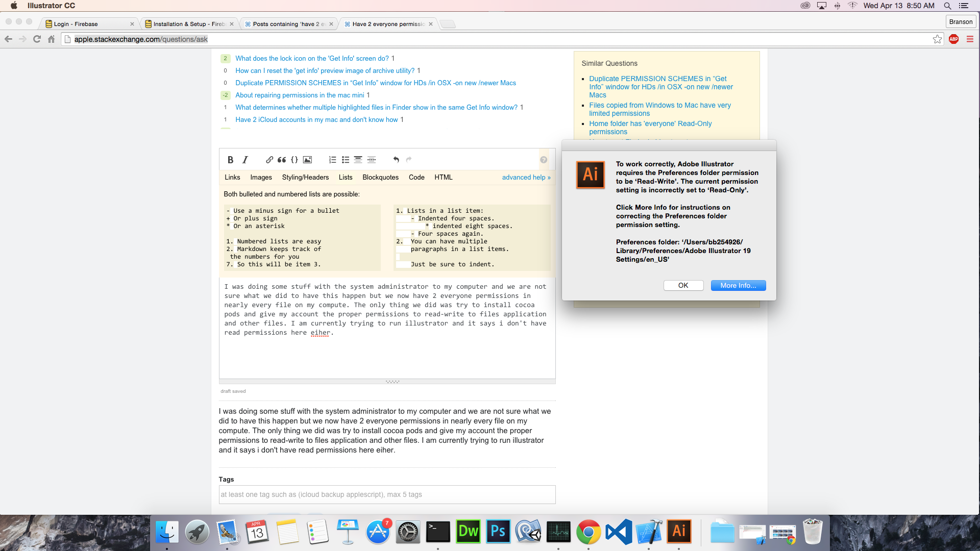
Task: Open the Trash in the Dock
Action: [x=813, y=532]
